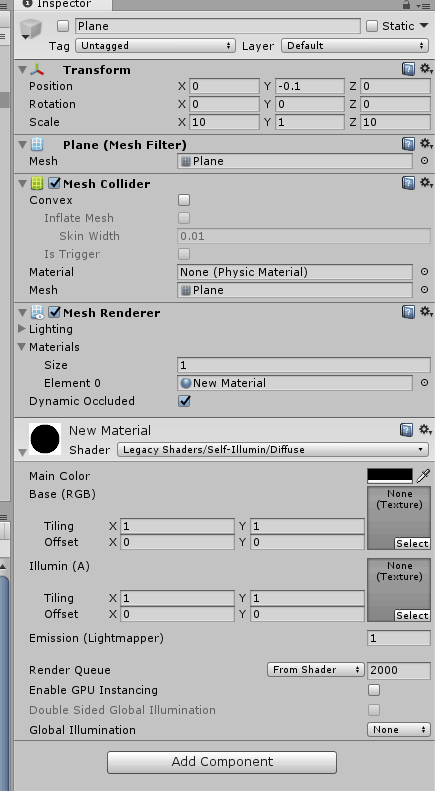Click the Mesh Filter grid icon

[37, 145]
